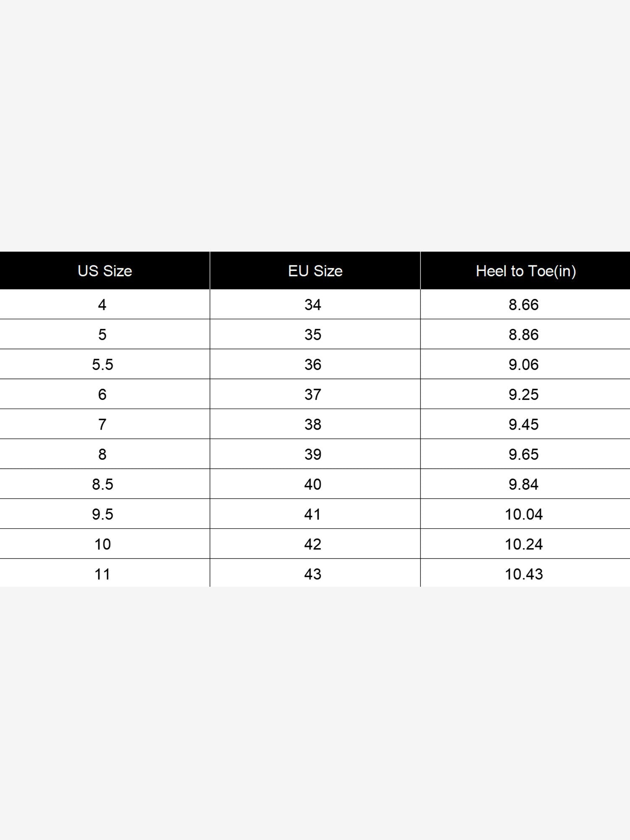Click the US Size column header

pyautogui.click(x=105, y=271)
